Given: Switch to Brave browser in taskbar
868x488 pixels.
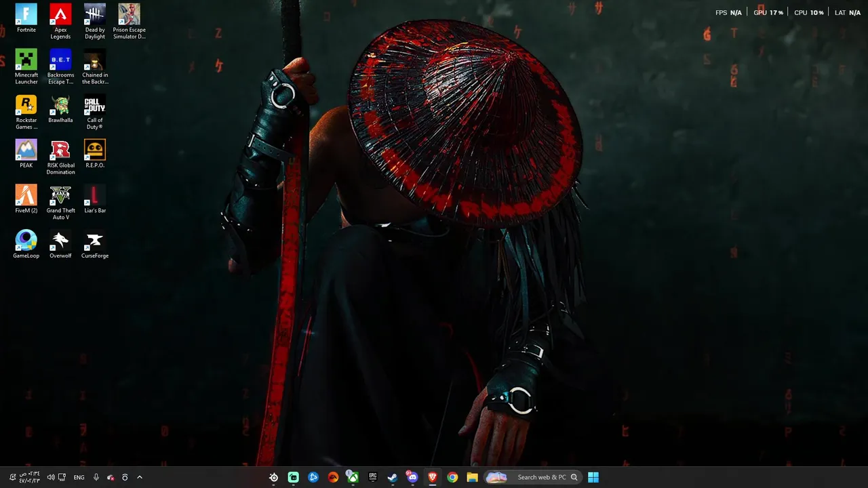Looking at the screenshot, I should point(432,477).
